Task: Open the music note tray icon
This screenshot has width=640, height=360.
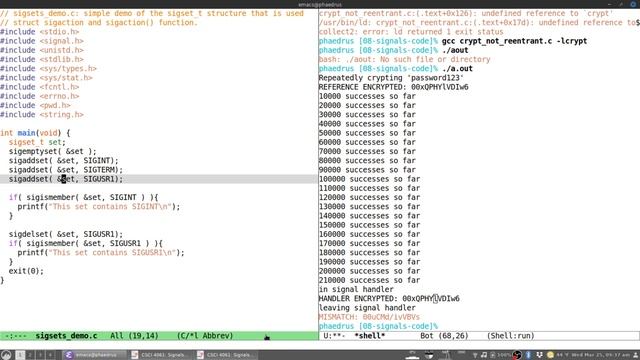Action: [484, 355]
